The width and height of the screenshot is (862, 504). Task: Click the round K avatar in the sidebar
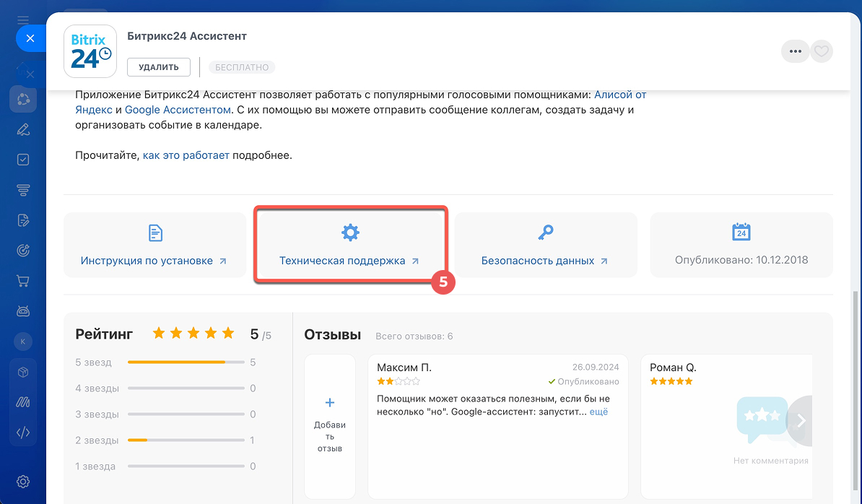point(23,342)
